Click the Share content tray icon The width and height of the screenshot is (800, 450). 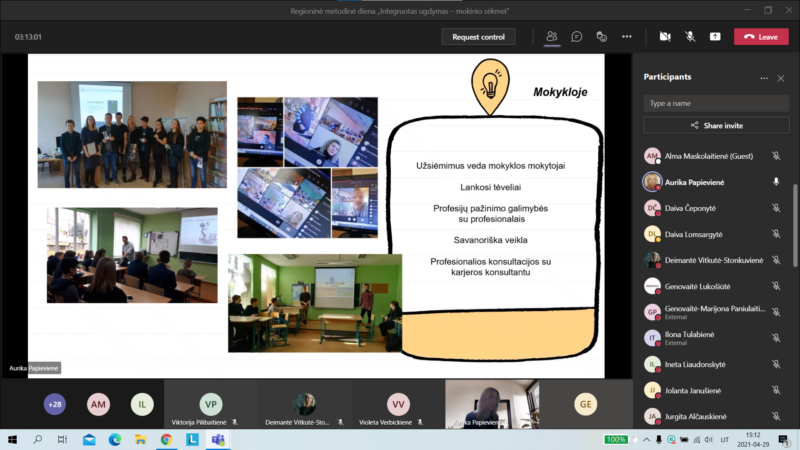coord(715,37)
